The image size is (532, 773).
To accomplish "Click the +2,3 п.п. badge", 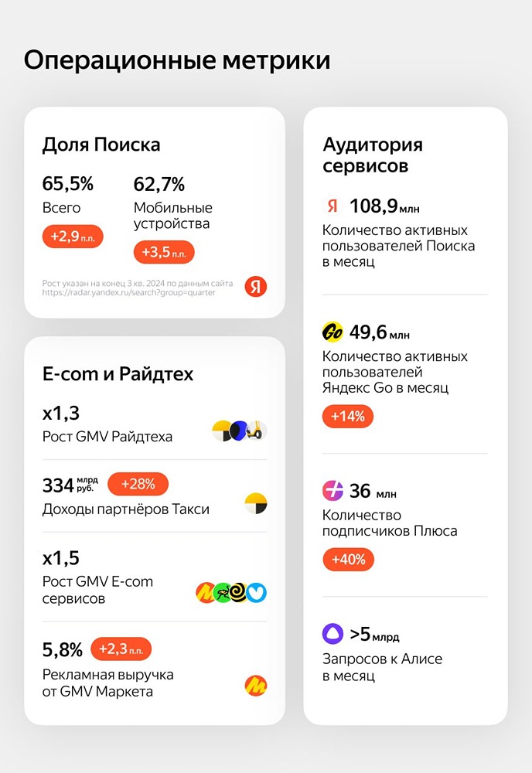I will coord(121,649).
